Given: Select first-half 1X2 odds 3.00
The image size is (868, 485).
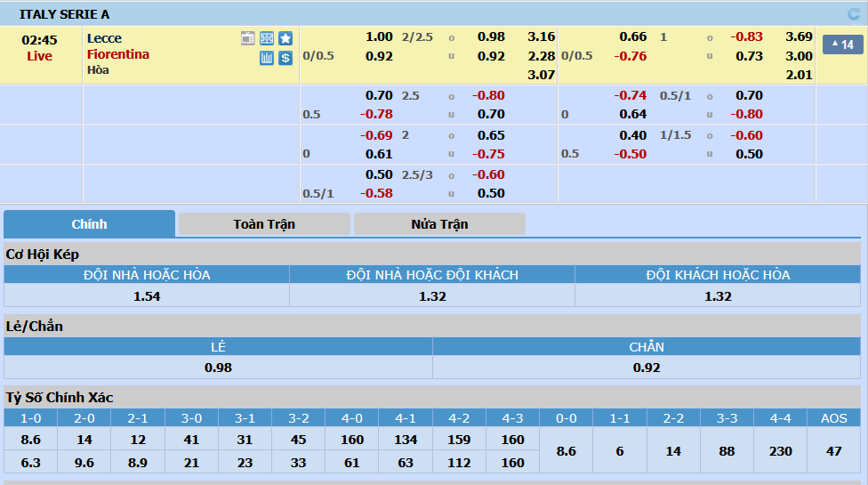Looking at the screenshot, I should (799, 56).
